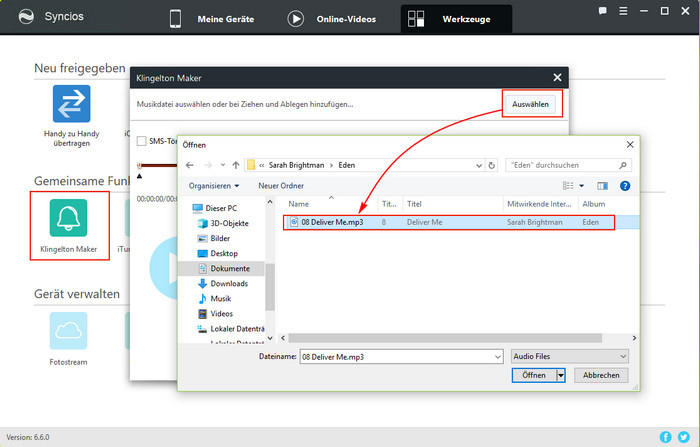Open the Handy zu Handy übertragen tool
700x447 pixels.
pyautogui.click(x=71, y=116)
